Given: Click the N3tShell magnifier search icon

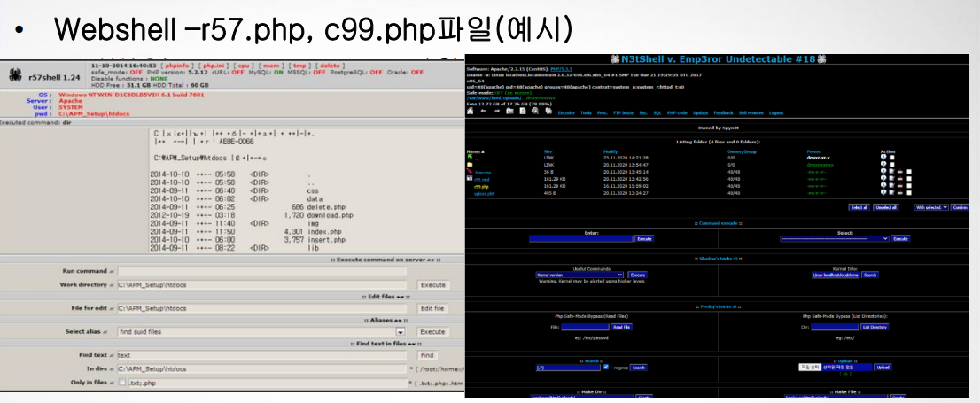Looking at the screenshot, I should [535, 112].
